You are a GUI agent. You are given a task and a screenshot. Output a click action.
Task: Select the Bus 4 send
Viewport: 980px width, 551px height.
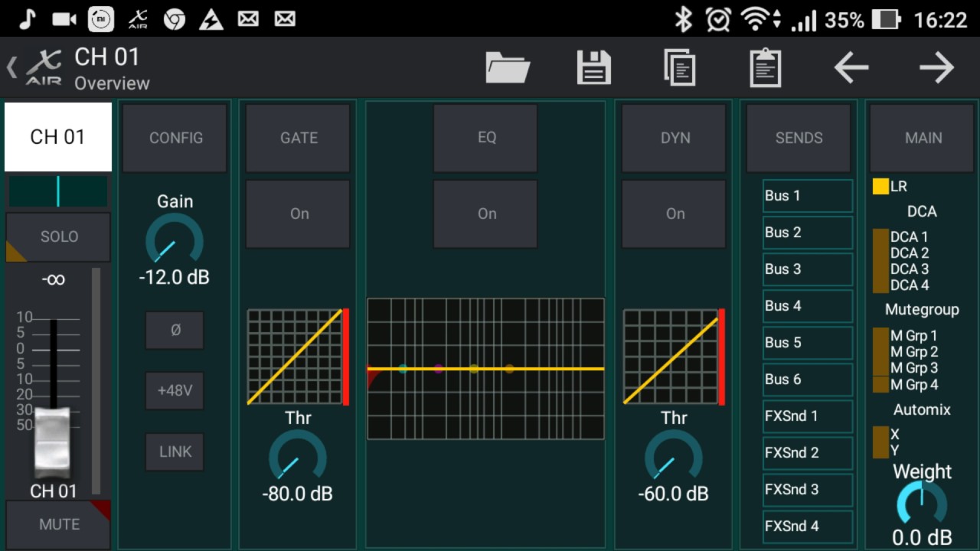(808, 306)
